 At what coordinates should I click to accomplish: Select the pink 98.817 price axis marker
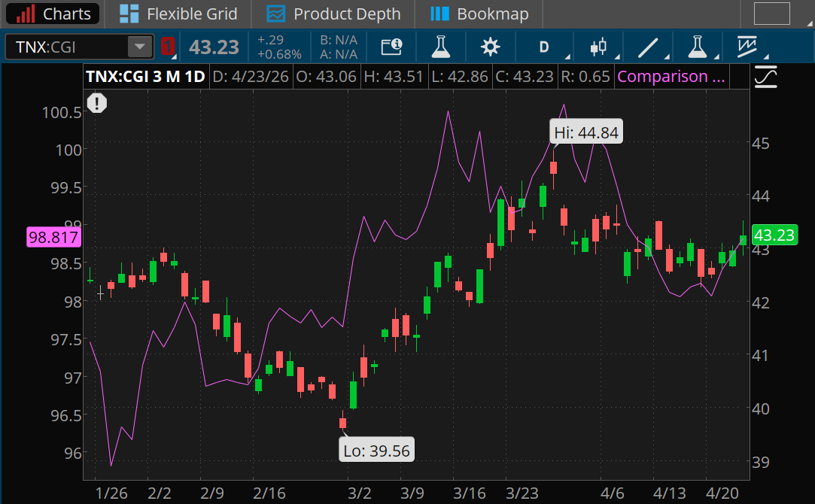coord(53,237)
